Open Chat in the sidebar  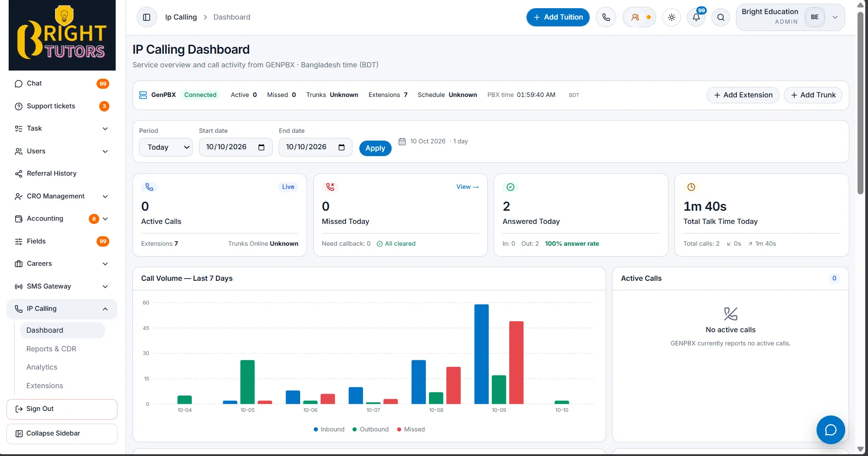pos(62,84)
